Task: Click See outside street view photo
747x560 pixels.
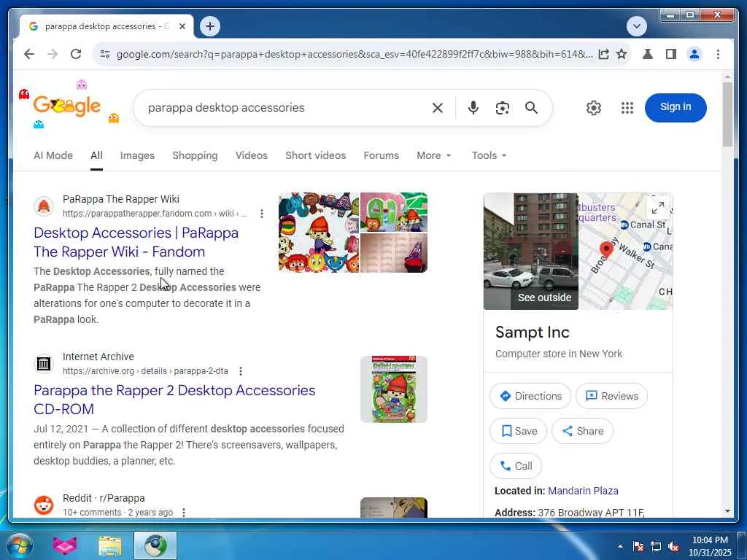Action: click(x=531, y=252)
